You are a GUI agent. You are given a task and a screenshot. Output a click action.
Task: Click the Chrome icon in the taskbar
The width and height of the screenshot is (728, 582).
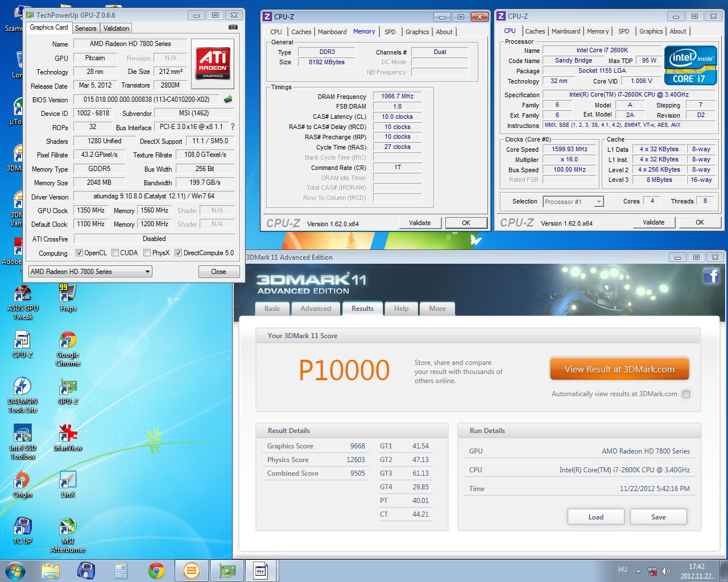coord(156,571)
